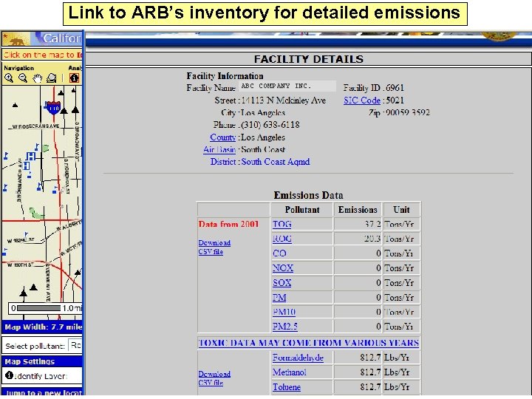Click the Zip 90059 3592 text

coord(399,112)
